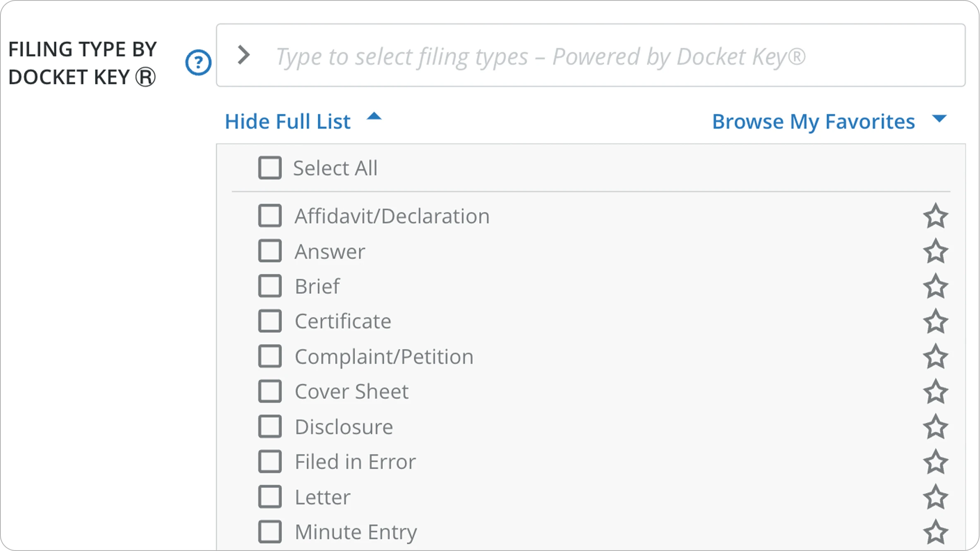
Task: Expand the chevron in the filing type field
Action: [x=244, y=55]
